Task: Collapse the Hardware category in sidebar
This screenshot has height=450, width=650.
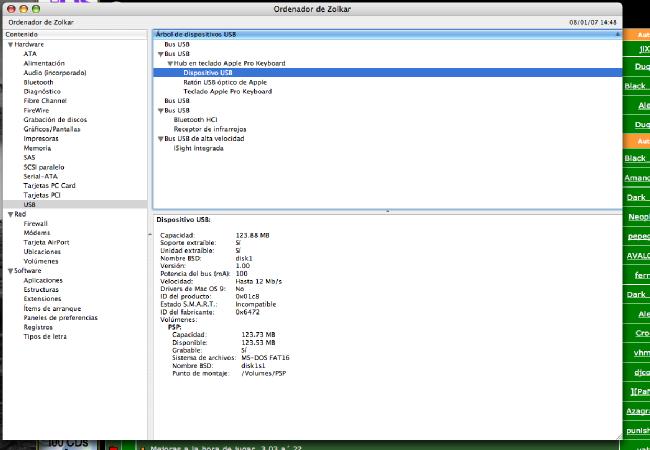Action: (x=9, y=45)
